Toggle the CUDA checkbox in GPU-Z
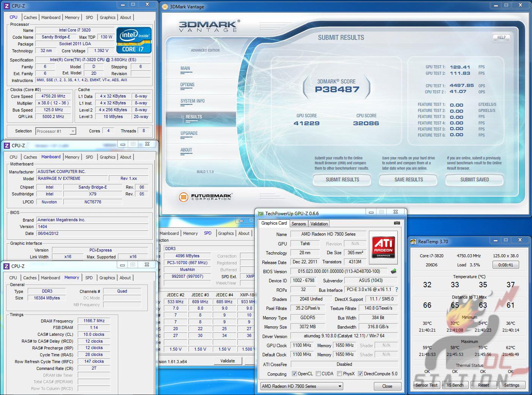 coord(318,374)
